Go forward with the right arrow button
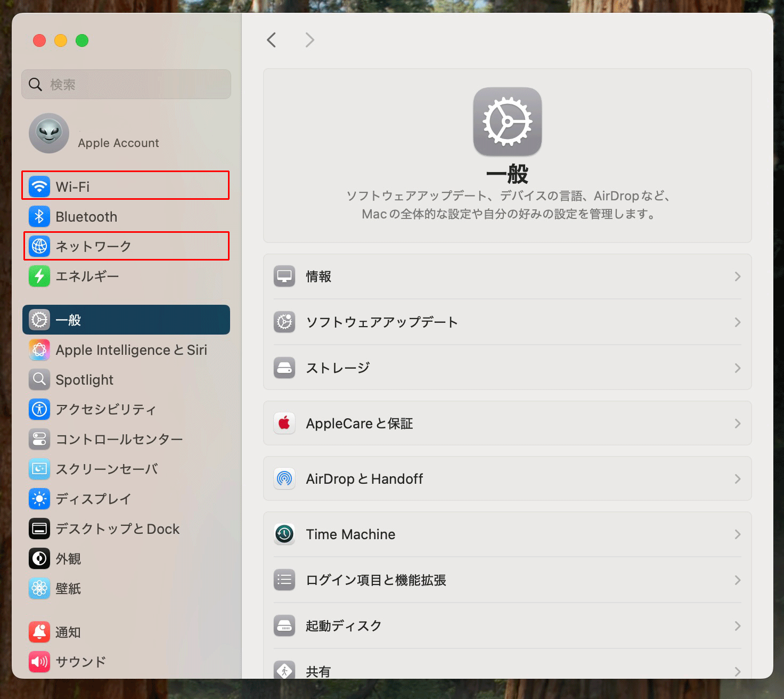The width and height of the screenshot is (784, 699). (310, 40)
